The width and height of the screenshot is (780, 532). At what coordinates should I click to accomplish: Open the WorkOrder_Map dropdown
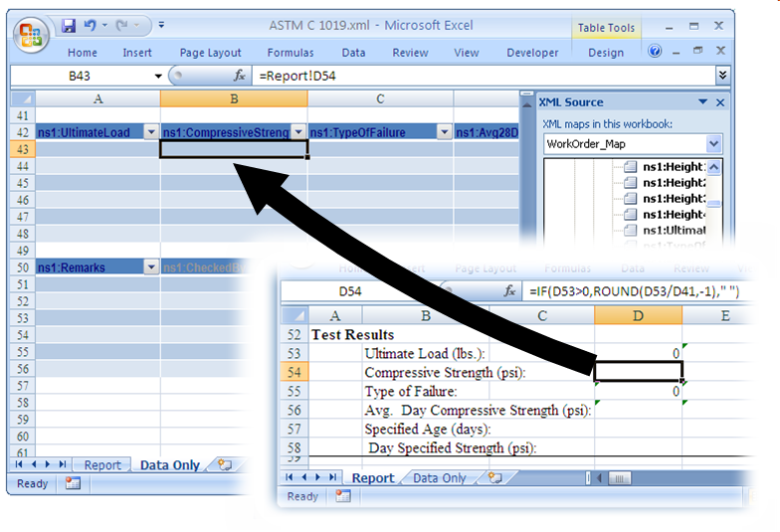(x=714, y=144)
